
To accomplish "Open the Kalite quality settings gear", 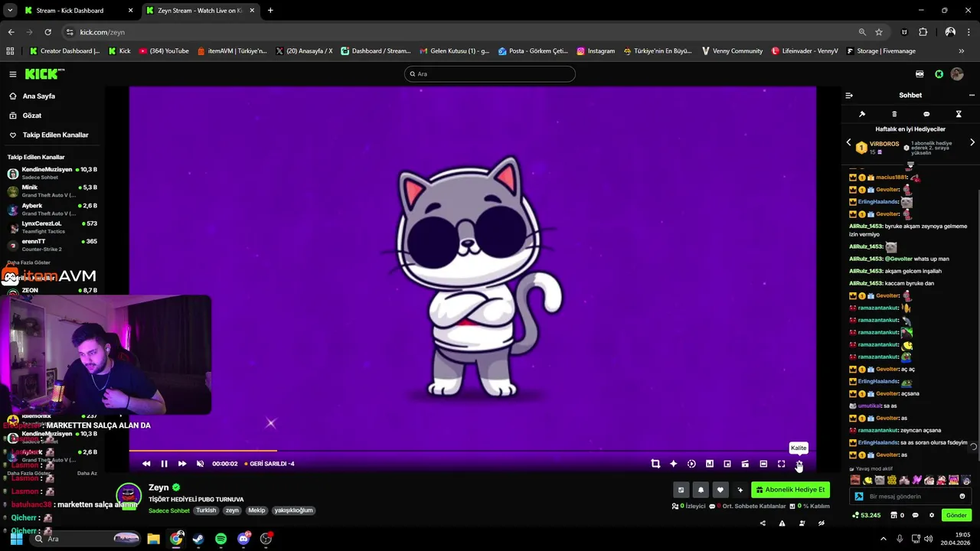I will [x=799, y=464].
